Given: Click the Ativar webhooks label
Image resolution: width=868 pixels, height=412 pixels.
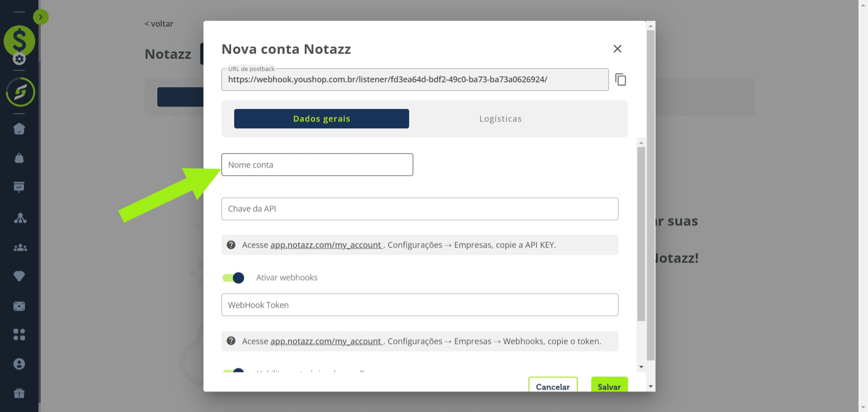Looking at the screenshot, I should [x=287, y=277].
